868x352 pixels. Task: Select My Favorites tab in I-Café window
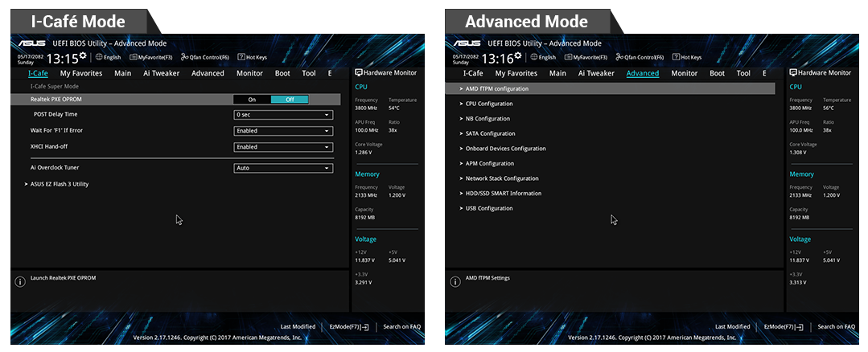81,73
